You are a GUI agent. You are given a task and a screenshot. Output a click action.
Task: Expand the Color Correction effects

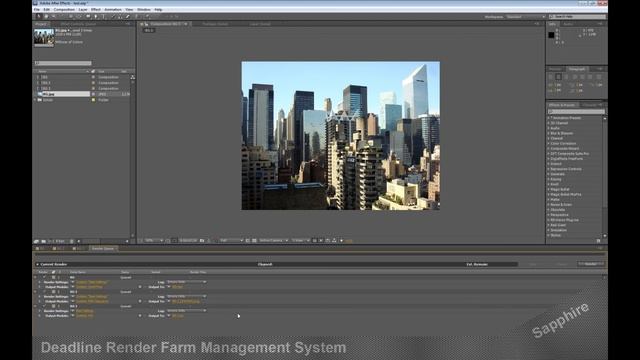click(549, 144)
